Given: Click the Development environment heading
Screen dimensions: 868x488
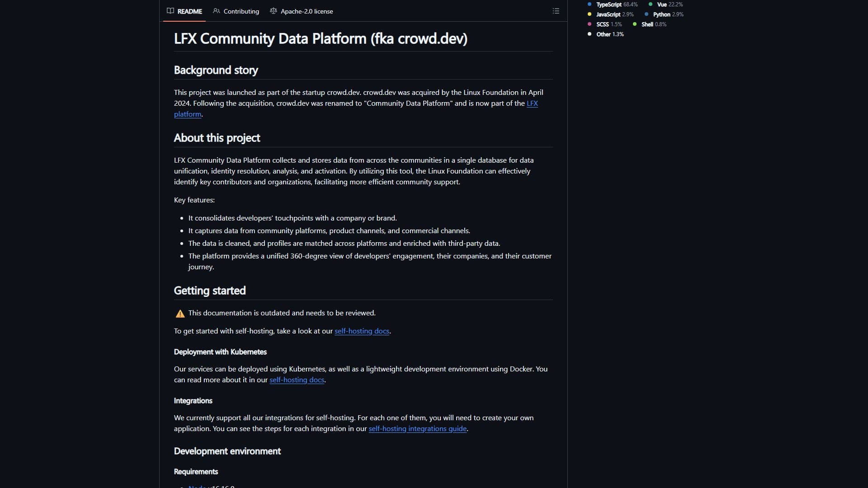Looking at the screenshot, I should 227,451.
